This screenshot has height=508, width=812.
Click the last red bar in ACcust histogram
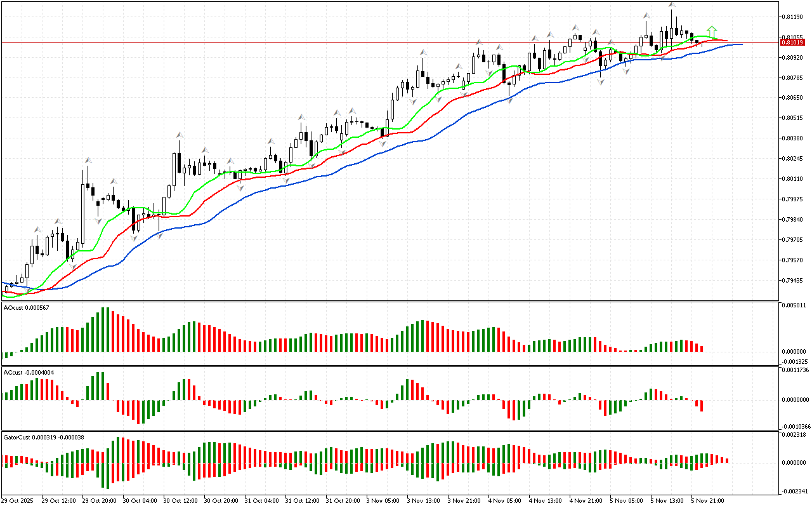[x=702, y=406]
